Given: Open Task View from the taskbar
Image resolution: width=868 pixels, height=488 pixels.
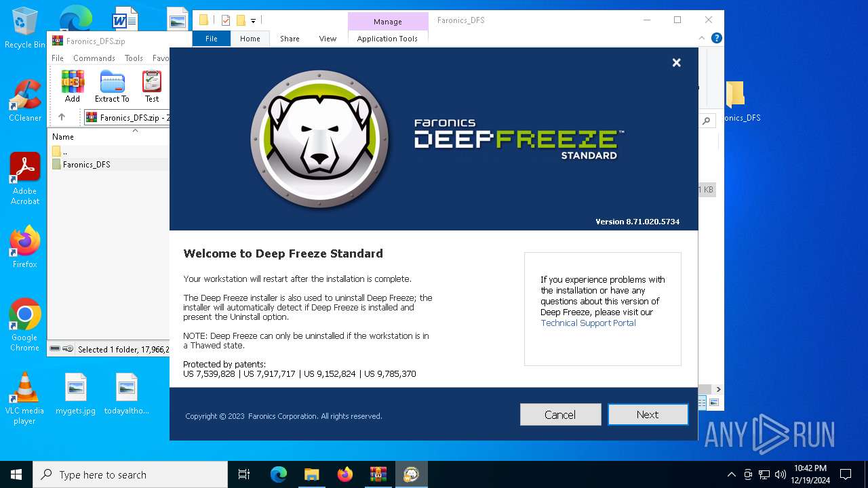Looking at the screenshot, I should tap(244, 474).
